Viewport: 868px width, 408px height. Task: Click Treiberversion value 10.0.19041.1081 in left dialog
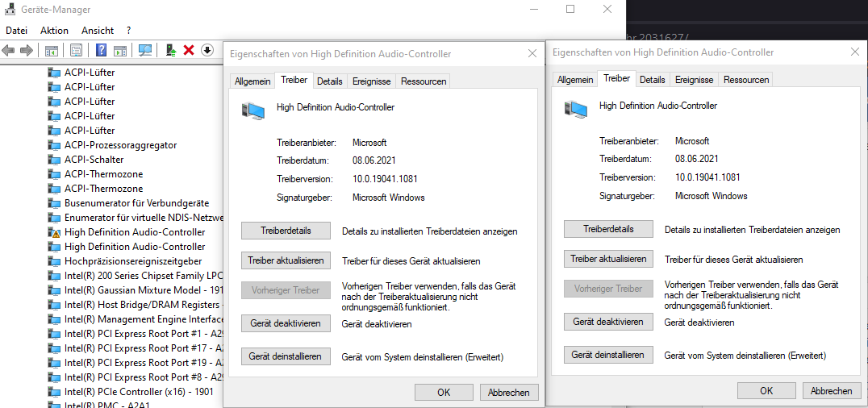(385, 179)
